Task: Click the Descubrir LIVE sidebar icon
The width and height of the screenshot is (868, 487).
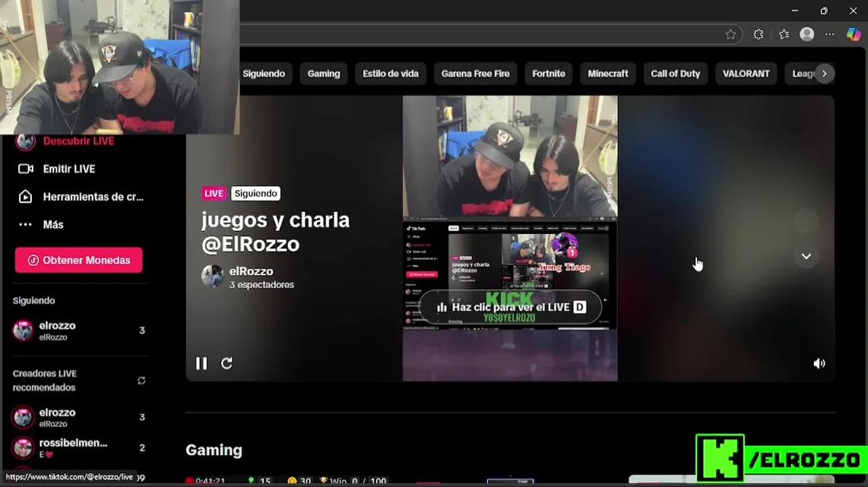Action: [25, 141]
